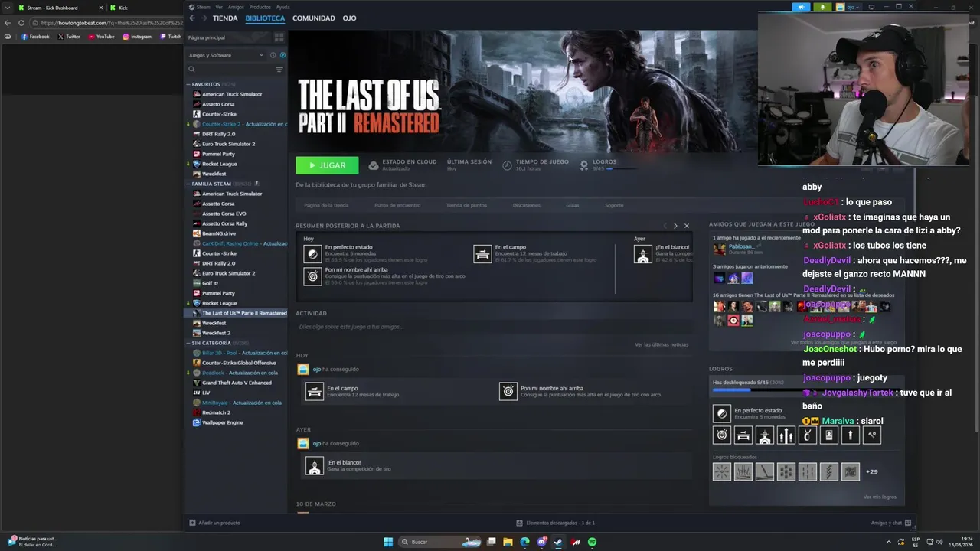
Task: Click 'En el campo' achievement icon in Hoy activity
Action: coord(315,391)
